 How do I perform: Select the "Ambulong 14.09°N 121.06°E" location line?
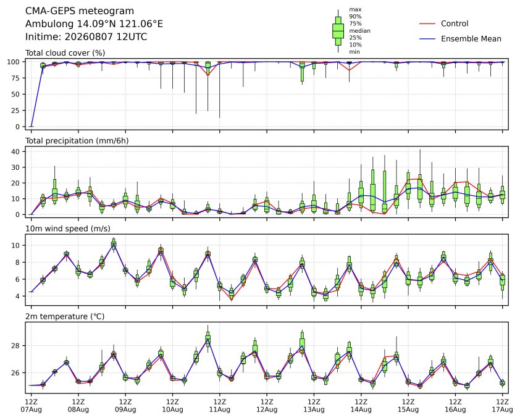[x=94, y=24]
